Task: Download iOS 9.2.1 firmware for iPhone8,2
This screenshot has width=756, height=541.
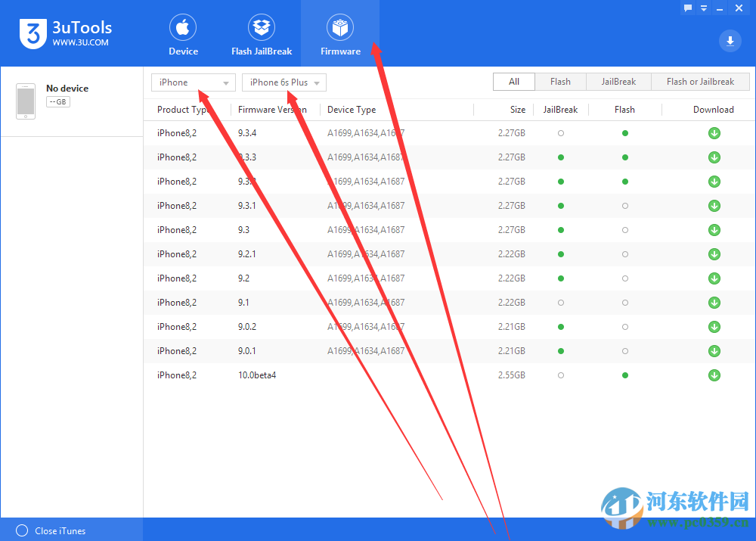Action: 714,253
